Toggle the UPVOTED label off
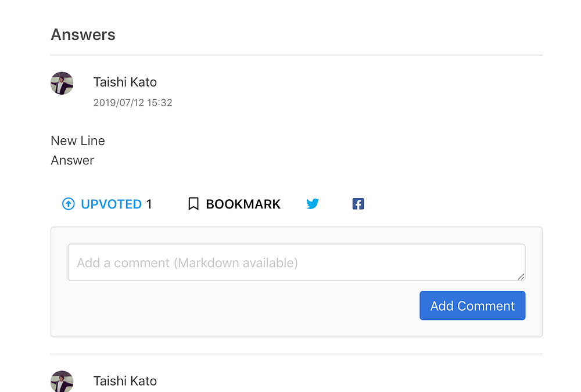 coord(111,204)
